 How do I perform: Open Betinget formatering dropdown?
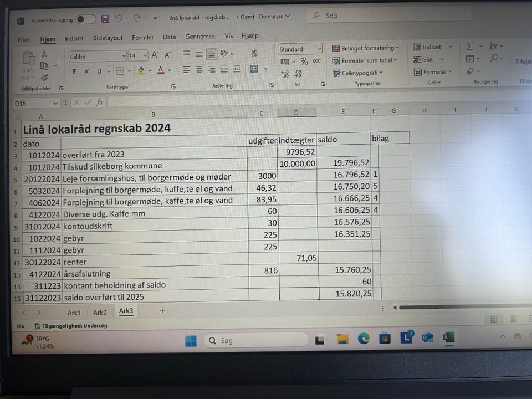(365, 48)
